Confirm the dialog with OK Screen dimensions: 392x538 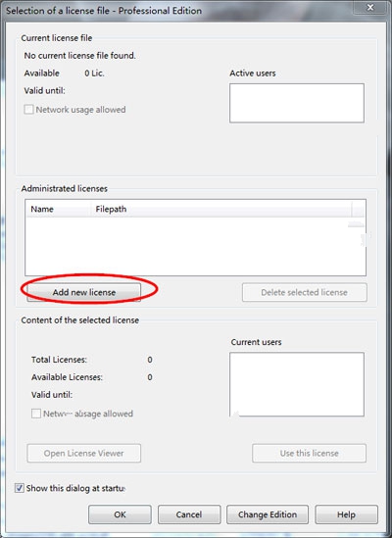120,514
